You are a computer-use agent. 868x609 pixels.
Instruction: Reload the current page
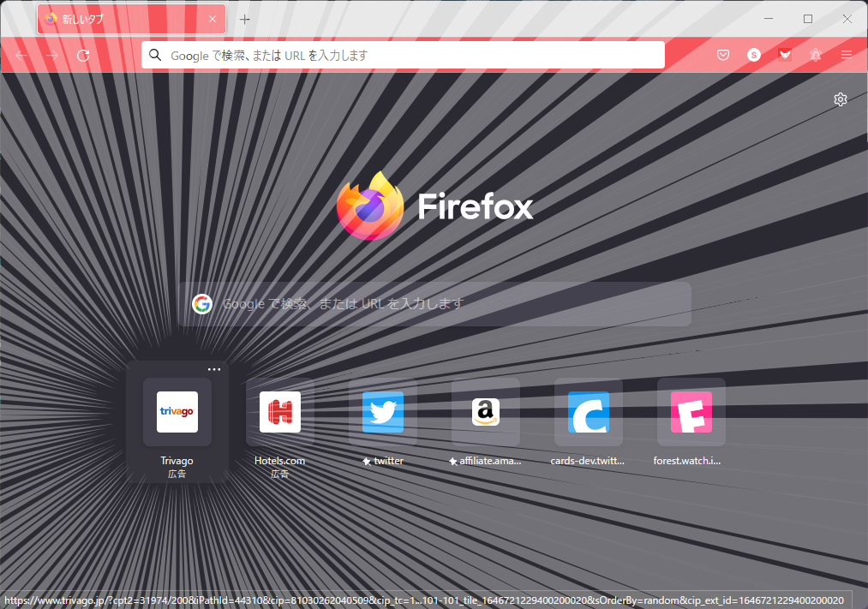pyautogui.click(x=83, y=55)
